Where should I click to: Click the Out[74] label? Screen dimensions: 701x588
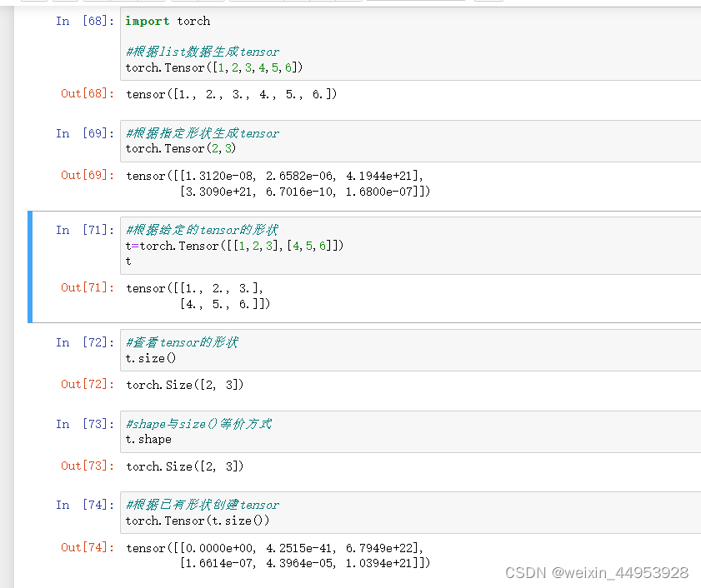[88, 547]
